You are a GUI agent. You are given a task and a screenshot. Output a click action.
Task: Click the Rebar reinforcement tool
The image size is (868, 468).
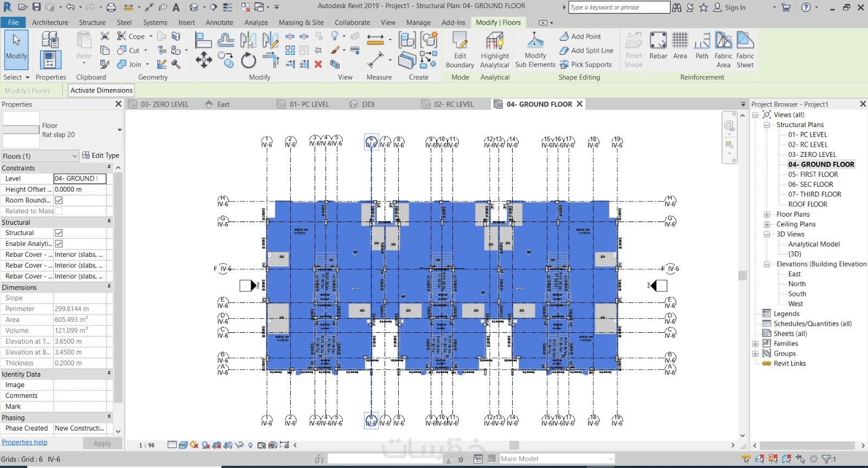[658, 46]
